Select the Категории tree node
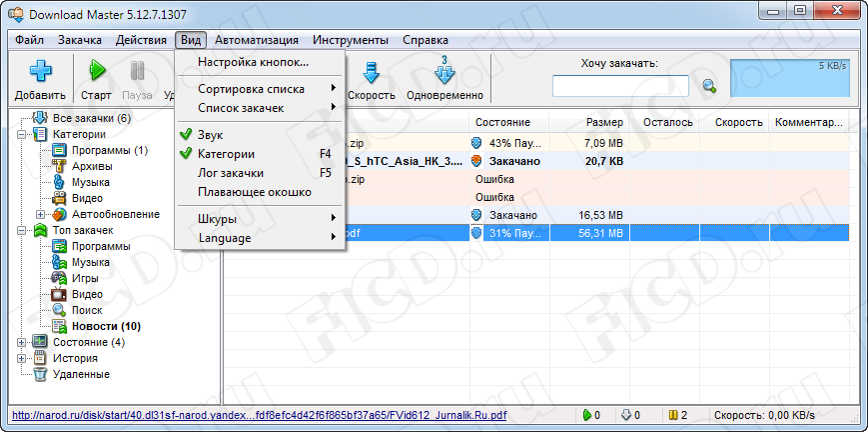868x432 pixels. [x=79, y=134]
